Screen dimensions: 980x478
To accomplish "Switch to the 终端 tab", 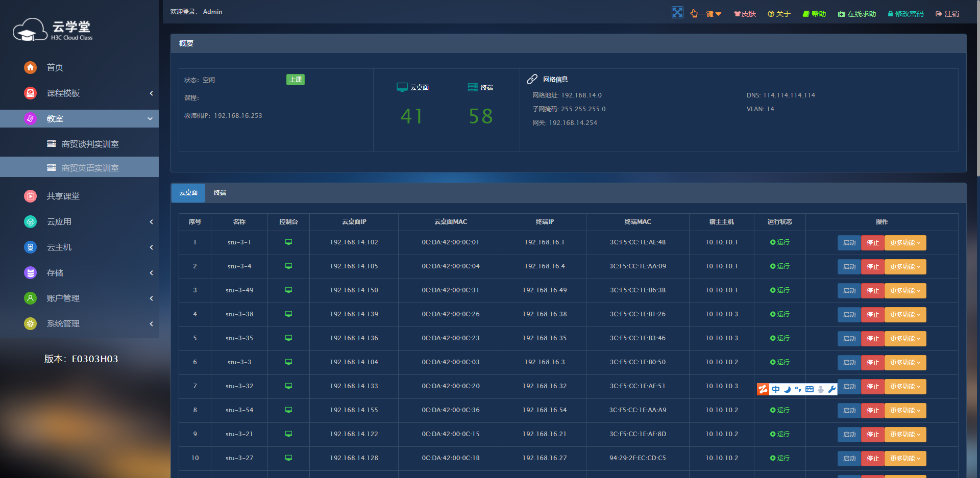I will pyautogui.click(x=220, y=193).
